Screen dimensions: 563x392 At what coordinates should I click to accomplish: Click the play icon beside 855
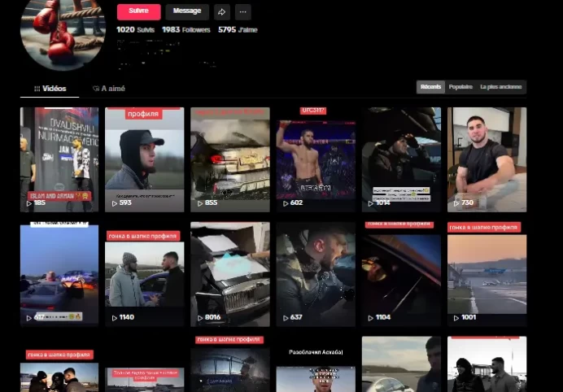(200, 203)
